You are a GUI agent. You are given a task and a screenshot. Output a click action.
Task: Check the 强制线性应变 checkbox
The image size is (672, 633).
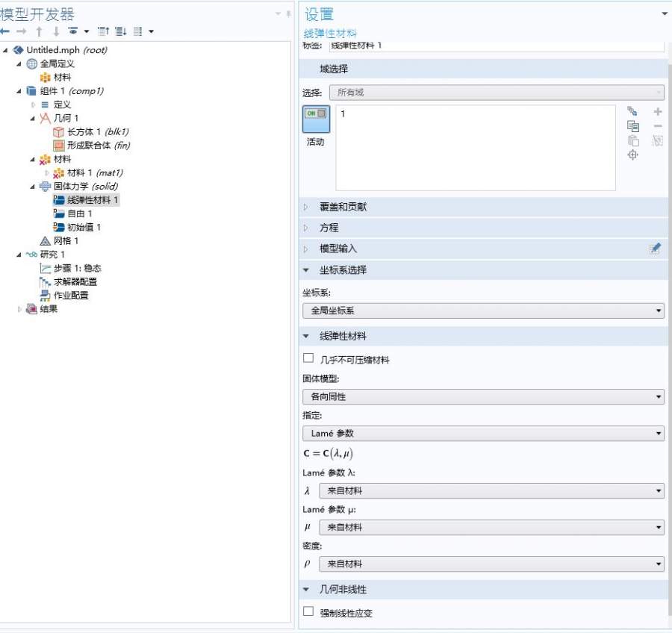[308, 611]
